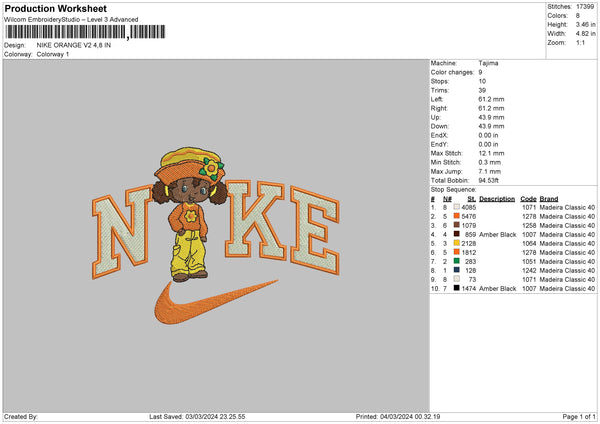
Task: Click the embroidered letter K in preview
Action: pyautogui.click(x=256, y=220)
